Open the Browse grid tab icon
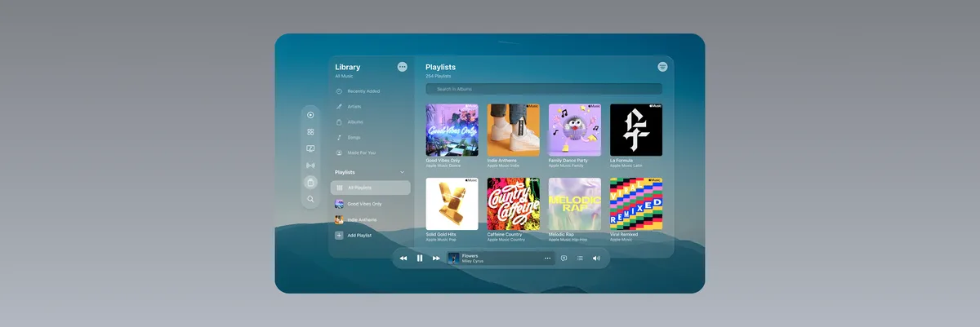The height and width of the screenshot is (327, 980). tap(310, 131)
